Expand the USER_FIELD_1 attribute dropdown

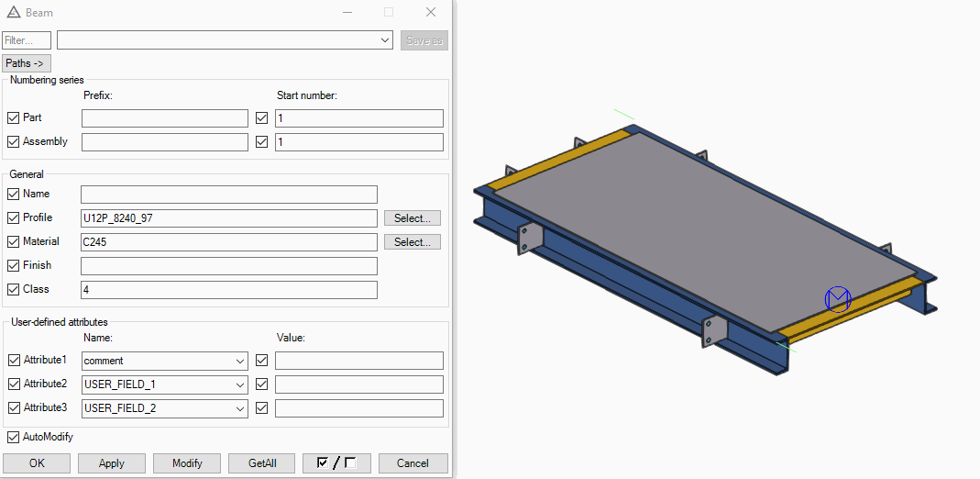(240, 385)
